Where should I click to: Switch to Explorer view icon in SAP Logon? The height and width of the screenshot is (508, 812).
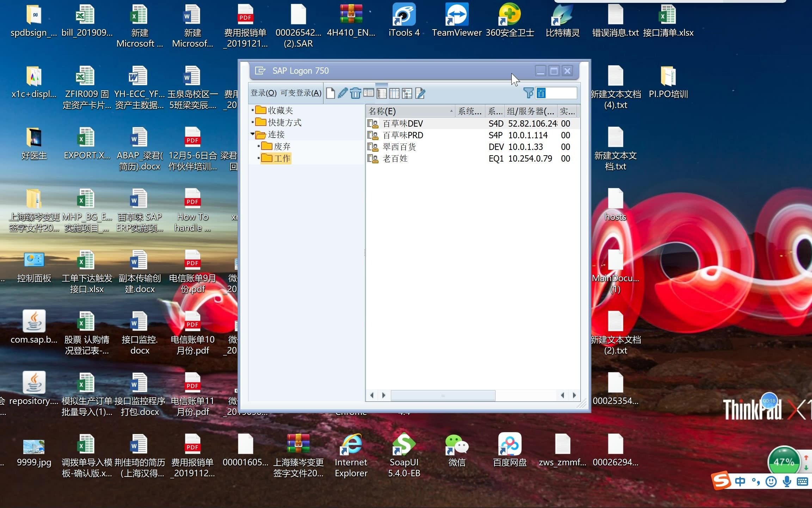pyautogui.click(x=369, y=93)
